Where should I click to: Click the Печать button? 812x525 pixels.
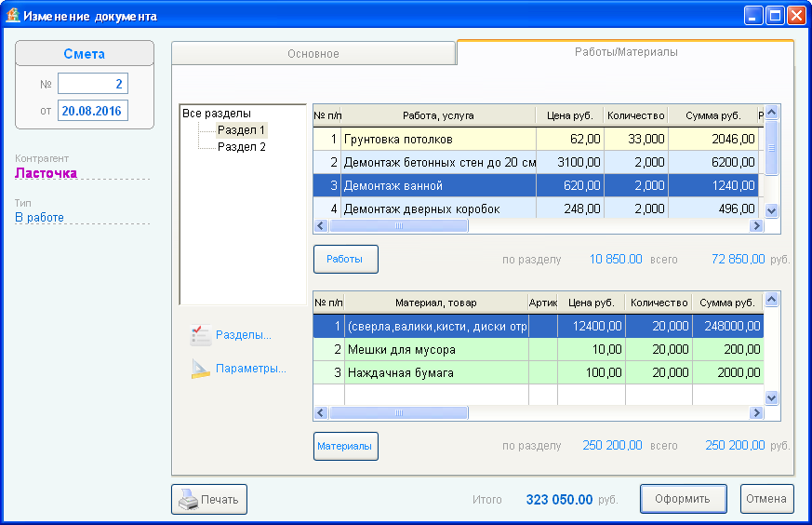(209, 500)
